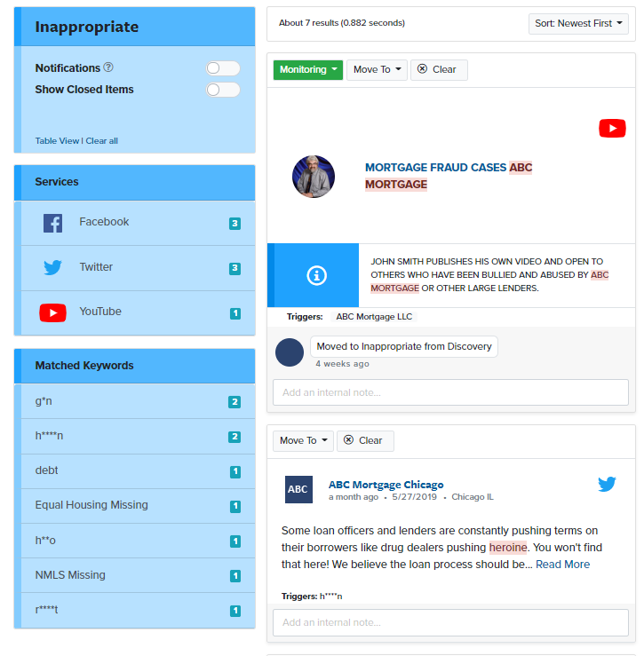Turn on the Notifications switch

(223, 67)
